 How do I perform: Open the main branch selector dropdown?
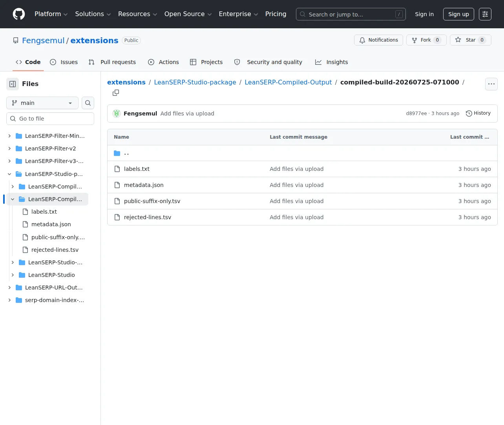pyautogui.click(x=42, y=103)
